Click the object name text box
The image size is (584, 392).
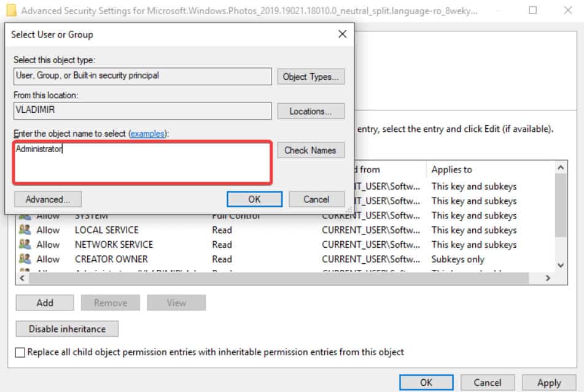142,163
